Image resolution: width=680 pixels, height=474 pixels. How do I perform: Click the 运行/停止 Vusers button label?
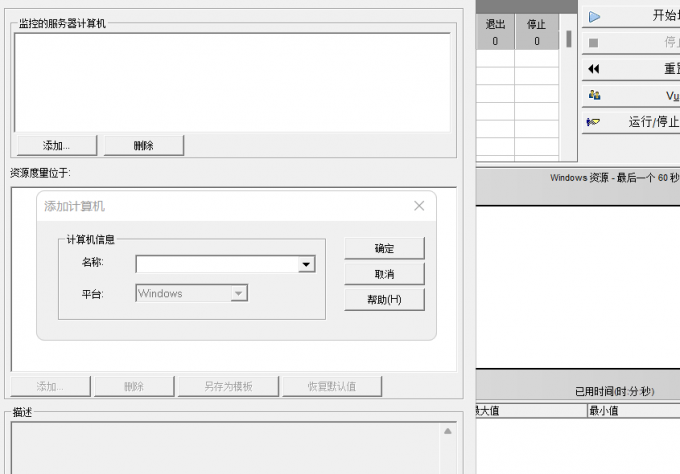coord(654,122)
